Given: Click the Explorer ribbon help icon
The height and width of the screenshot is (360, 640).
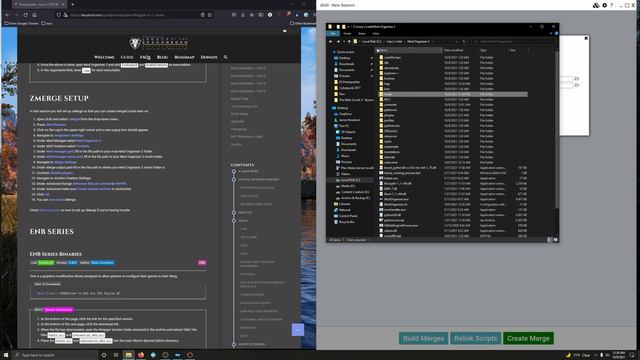Looking at the screenshot, I should (x=556, y=33).
